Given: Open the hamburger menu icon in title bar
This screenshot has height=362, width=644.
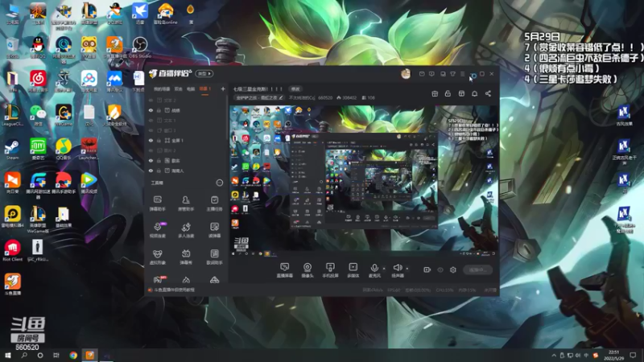Looking at the screenshot, I should (462, 74).
